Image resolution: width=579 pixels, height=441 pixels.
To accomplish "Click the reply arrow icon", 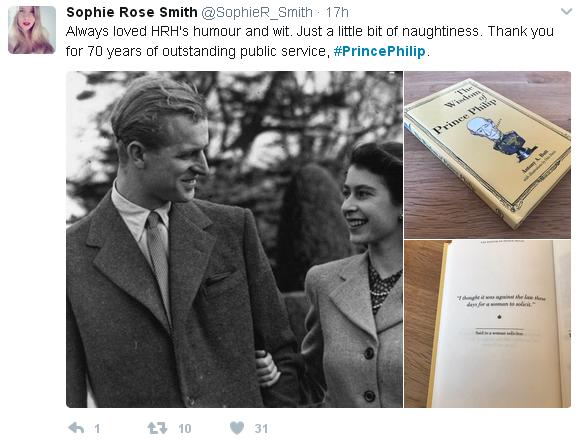I will 76,428.
